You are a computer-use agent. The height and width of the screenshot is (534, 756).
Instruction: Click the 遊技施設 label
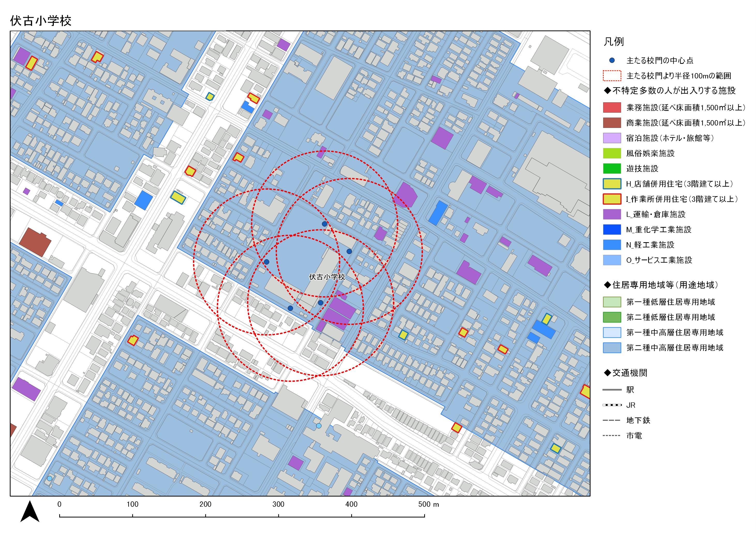[642, 169]
